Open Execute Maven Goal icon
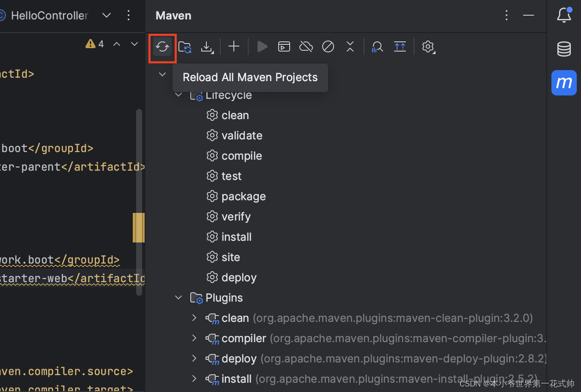This screenshot has height=392, width=581. pos(284,46)
